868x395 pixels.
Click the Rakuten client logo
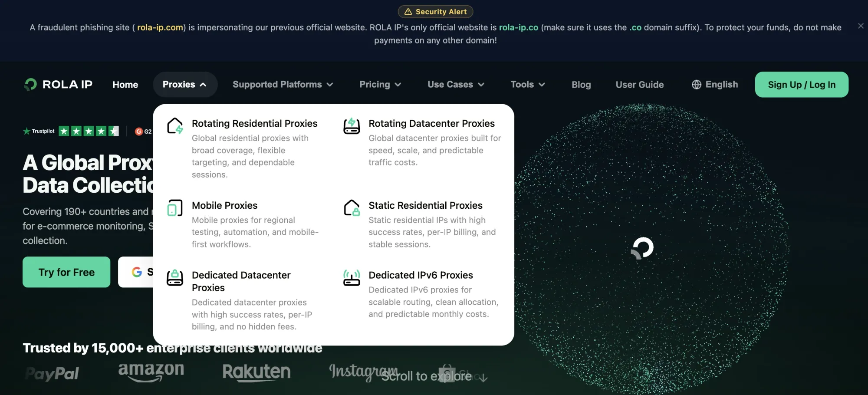(x=256, y=372)
